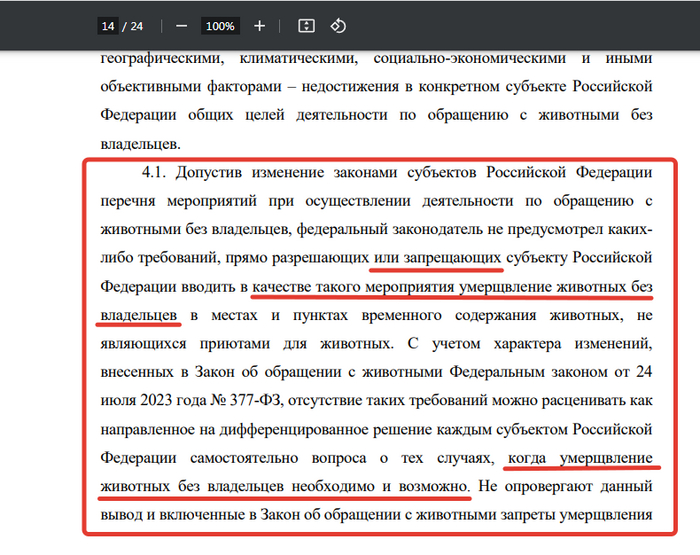Rotate the document with the rotate icon
The width and height of the screenshot is (700, 555).
(x=338, y=25)
